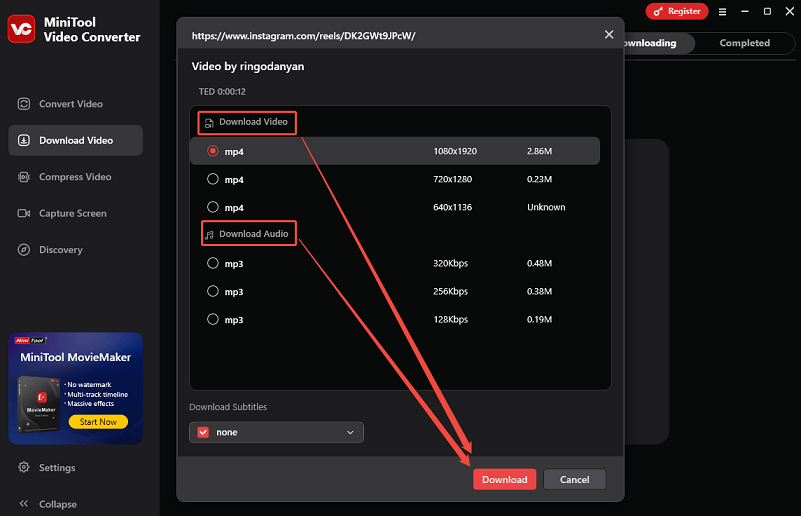Click the Register button

click(676, 11)
